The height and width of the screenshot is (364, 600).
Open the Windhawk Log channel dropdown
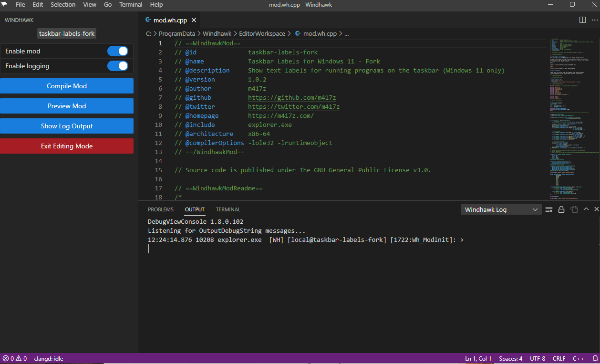click(x=501, y=209)
